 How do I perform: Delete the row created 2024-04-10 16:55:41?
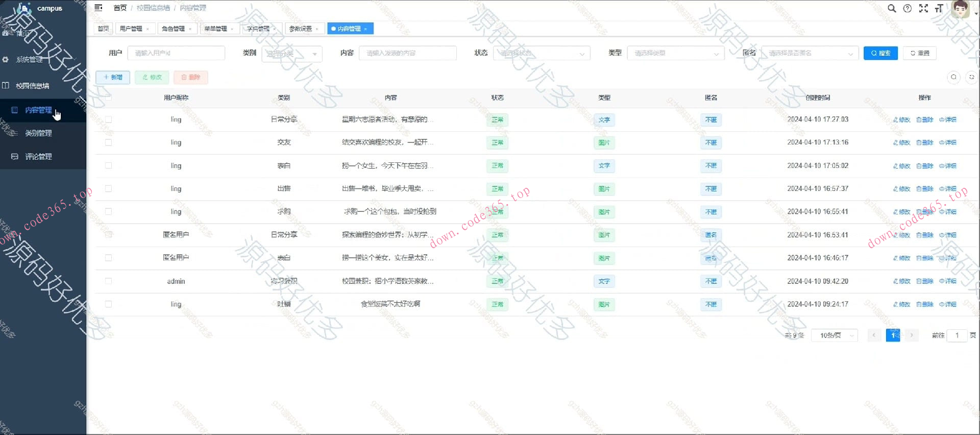(x=925, y=212)
